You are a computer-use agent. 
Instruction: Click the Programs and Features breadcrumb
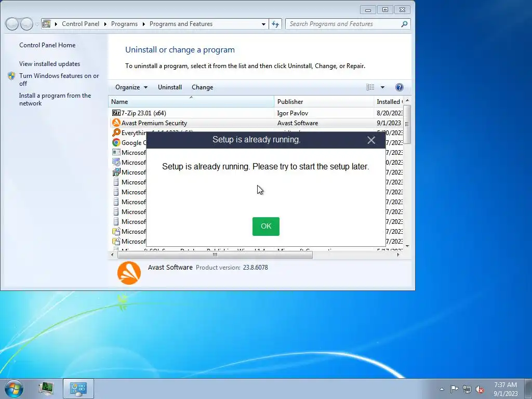(181, 24)
